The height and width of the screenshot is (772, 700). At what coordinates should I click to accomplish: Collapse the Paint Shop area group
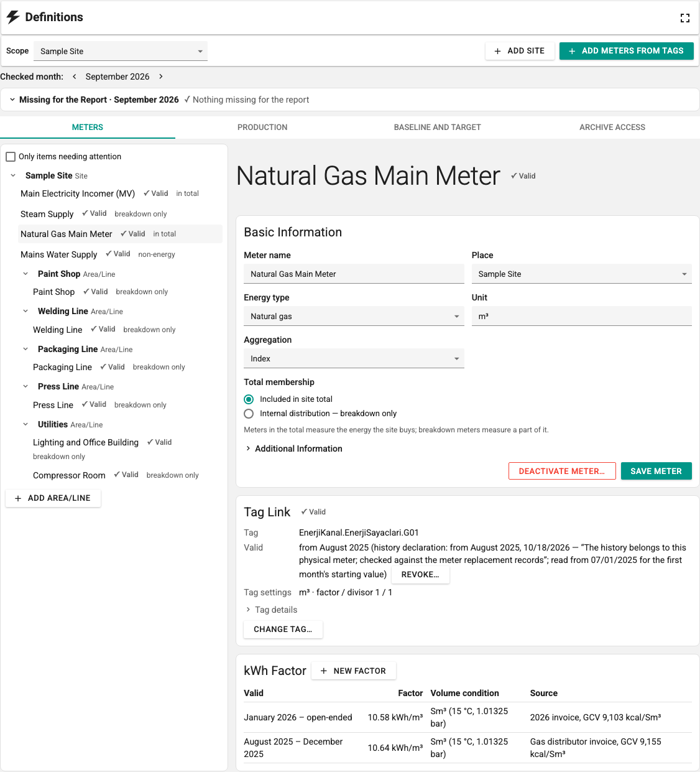(25, 274)
